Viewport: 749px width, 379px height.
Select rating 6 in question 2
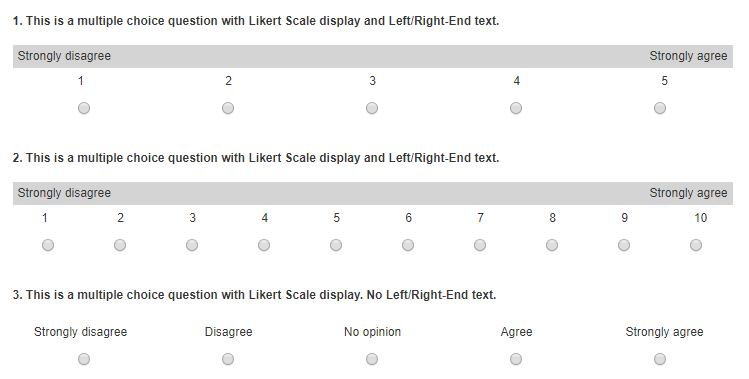click(x=408, y=245)
